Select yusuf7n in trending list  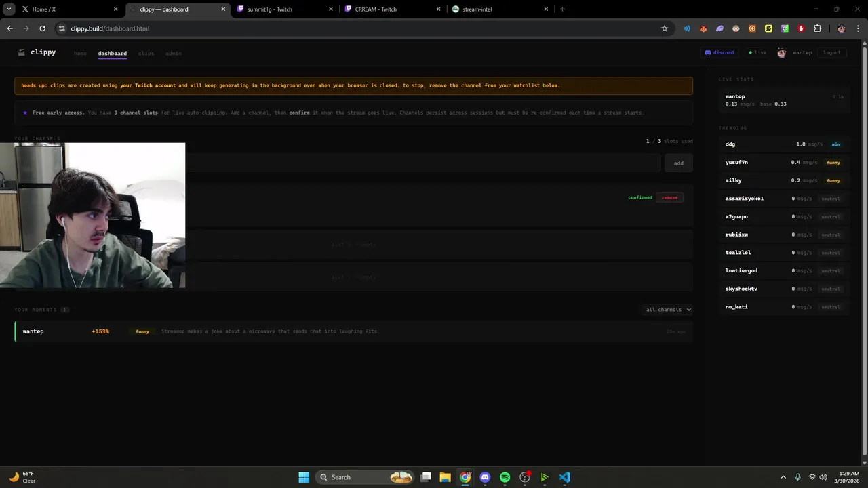coord(784,163)
